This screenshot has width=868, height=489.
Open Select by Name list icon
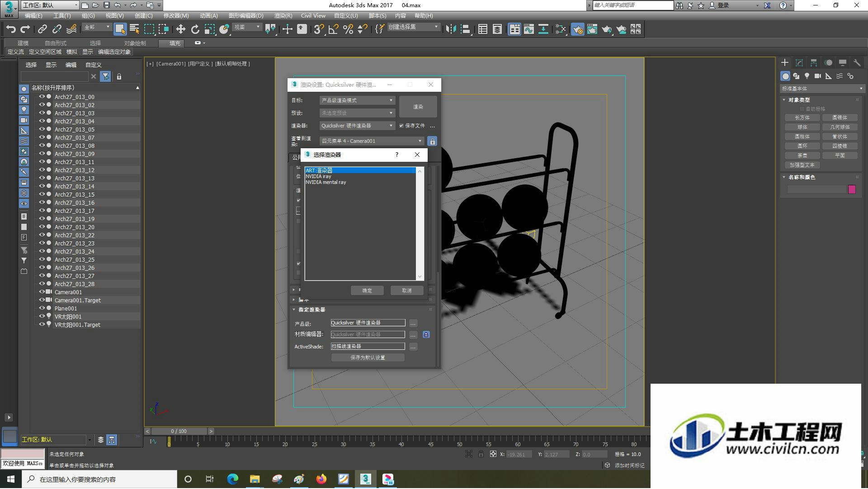[x=134, y=29]
